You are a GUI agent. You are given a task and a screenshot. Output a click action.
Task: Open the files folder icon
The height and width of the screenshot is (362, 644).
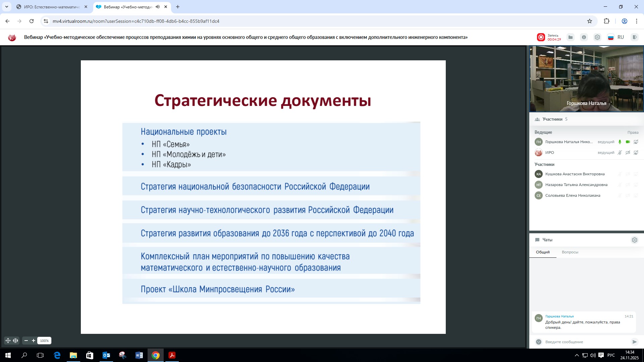[x=571, y=37]
